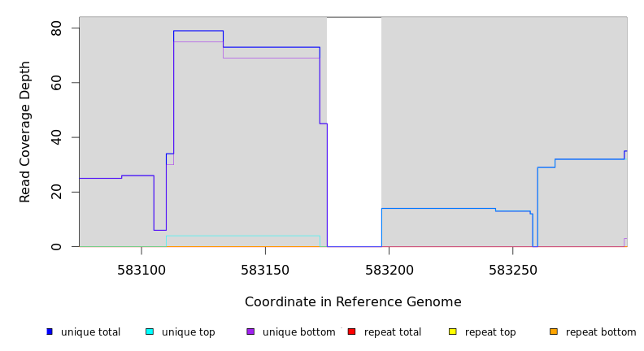Select the 583150 x-axis tick label
The height and width of the screenshot is (351, 644).
pyautogui.click(x=265, y=269)
